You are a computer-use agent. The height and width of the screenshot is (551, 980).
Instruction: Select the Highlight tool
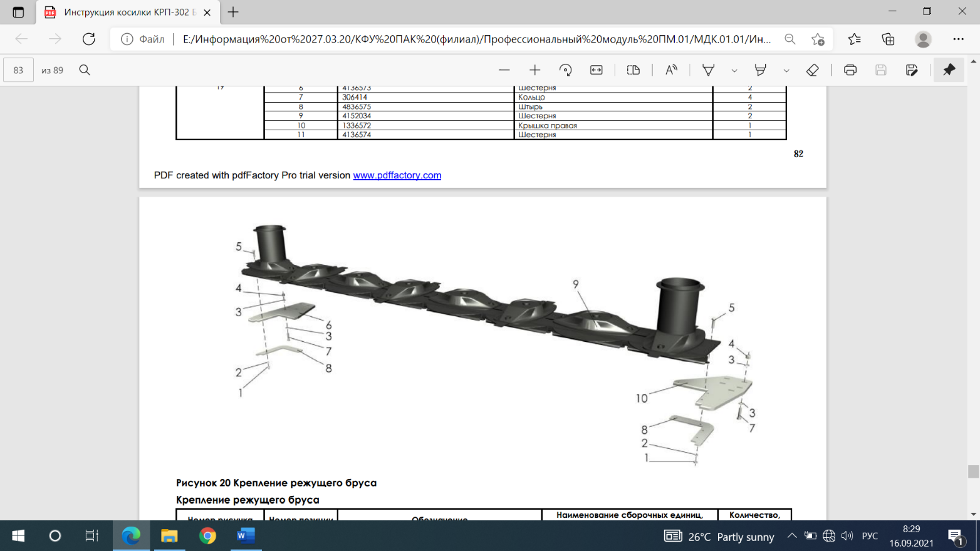click(761, 70)
